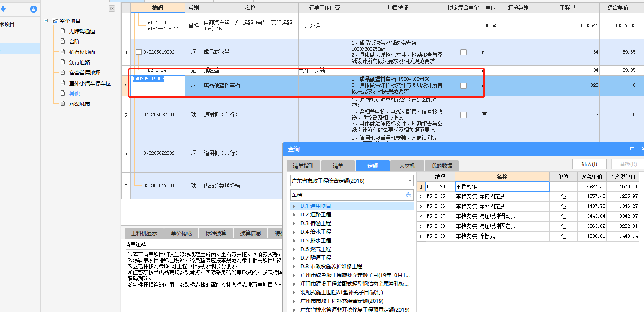Click the search icon in 车档 query field

(408, 195)
